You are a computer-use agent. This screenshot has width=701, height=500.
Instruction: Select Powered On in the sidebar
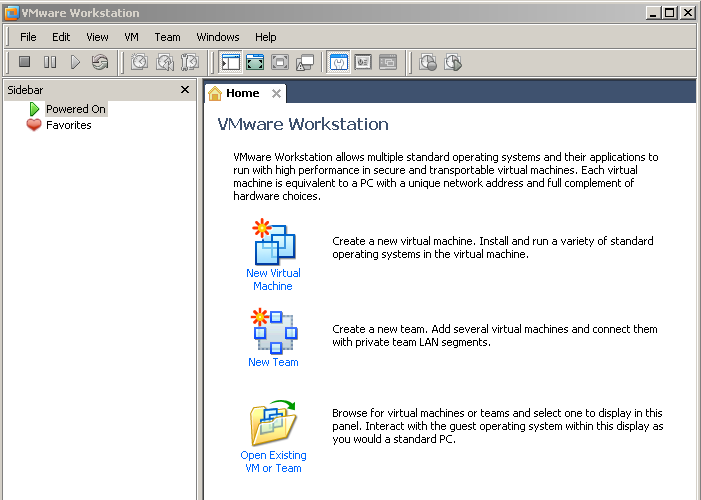[75, 109]
